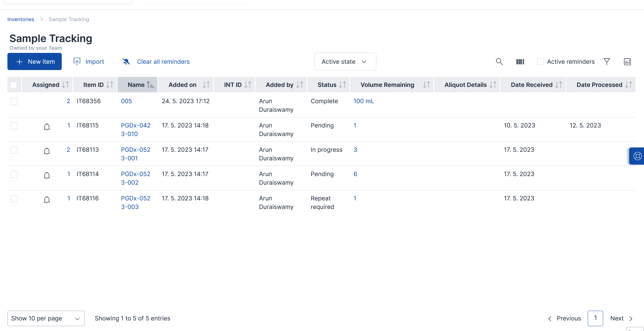The height and width of the screenshot is (331, 644).
Task: Go to the Inventories breadcrumb
Action: coord(21,19)
